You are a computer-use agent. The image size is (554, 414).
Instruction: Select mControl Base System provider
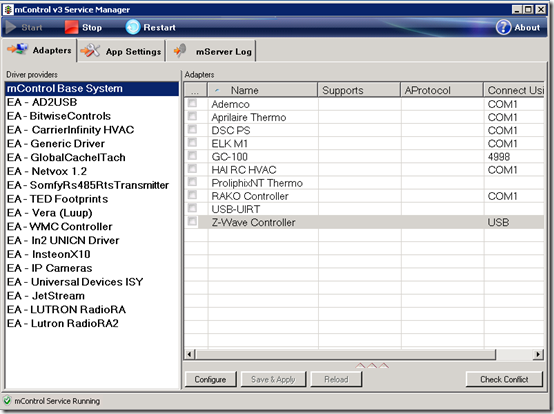(92, 88)
